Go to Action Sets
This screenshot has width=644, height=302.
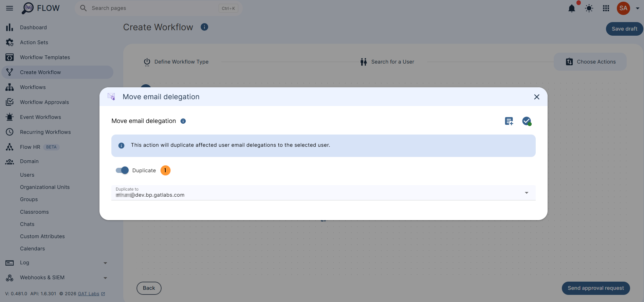point(34,42)
